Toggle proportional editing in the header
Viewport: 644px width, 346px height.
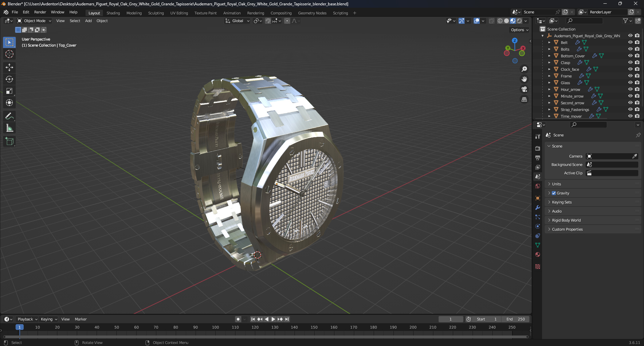click(287, 21)
